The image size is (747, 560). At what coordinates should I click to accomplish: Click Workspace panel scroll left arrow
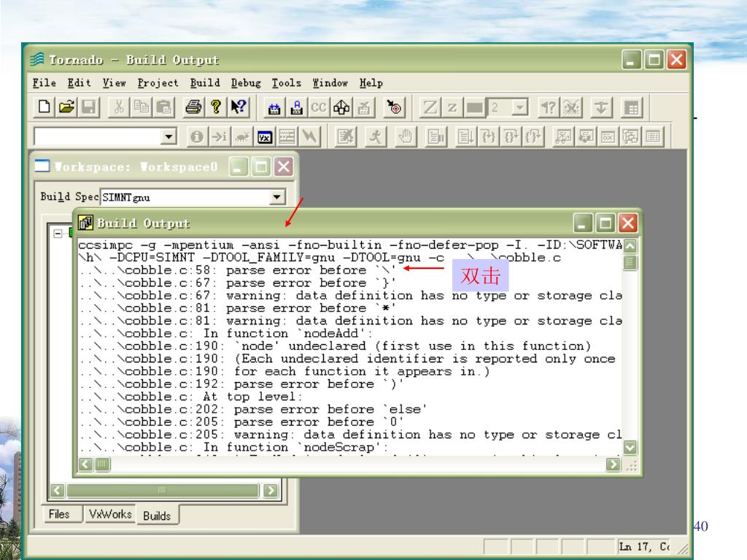tap(57, 491)
